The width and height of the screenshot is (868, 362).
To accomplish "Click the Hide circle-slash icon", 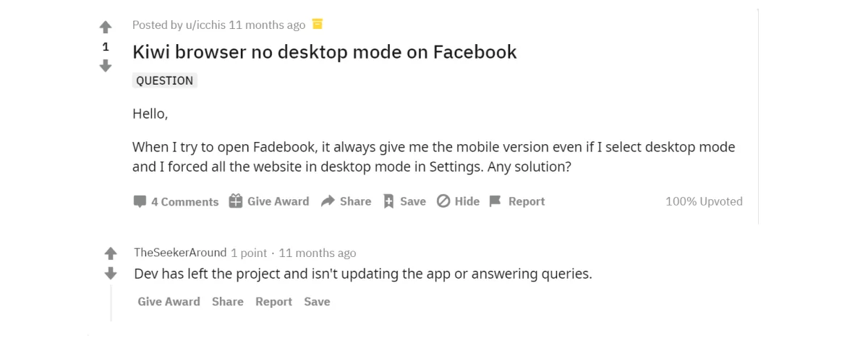I will click(x=443, y=201).
